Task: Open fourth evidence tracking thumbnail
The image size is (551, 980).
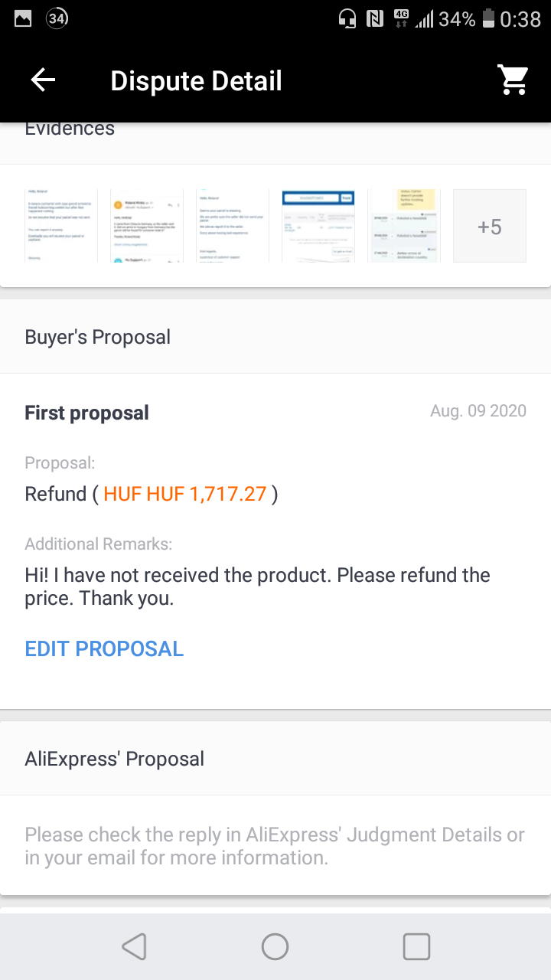Action: coord(318,226)
